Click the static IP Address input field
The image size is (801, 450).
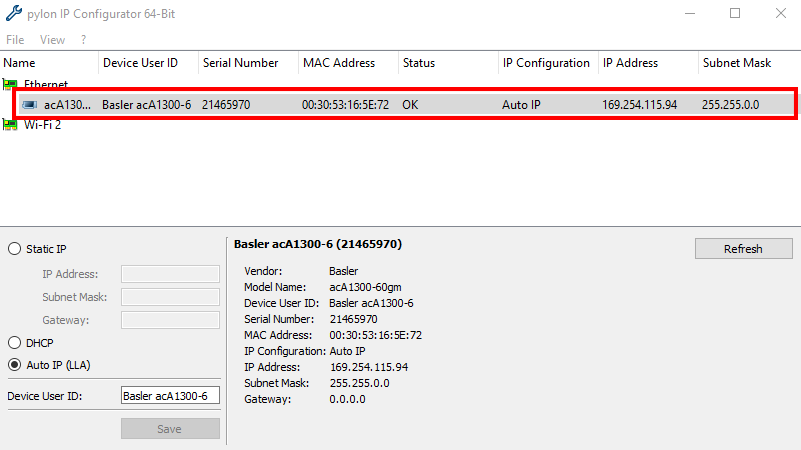coord(170,274)
